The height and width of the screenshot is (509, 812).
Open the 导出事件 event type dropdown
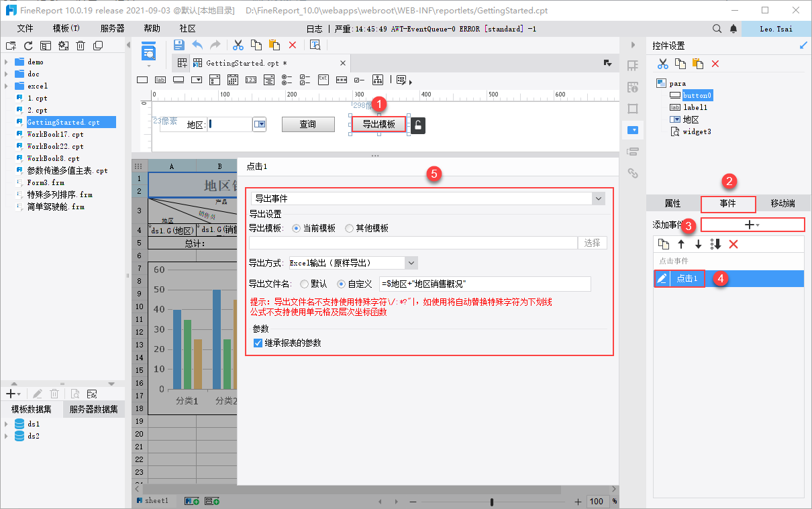(598, 199)
